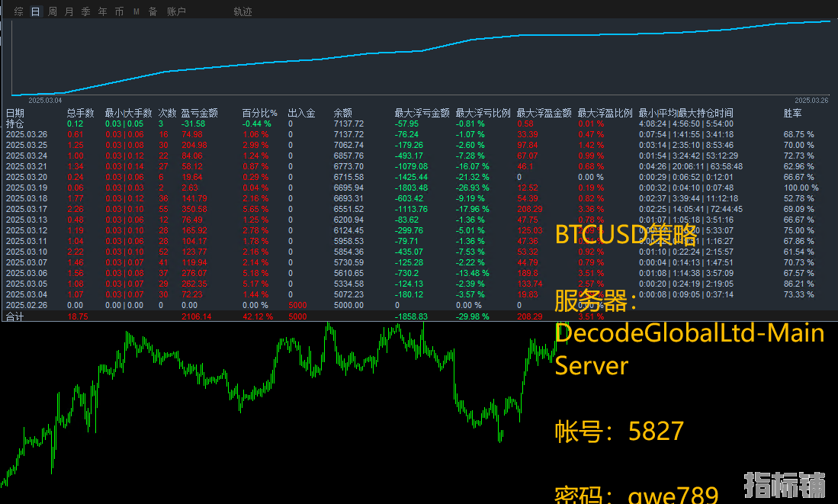Click initial balance 5000.00
The image size is (838, 504).
pos(348,305)
